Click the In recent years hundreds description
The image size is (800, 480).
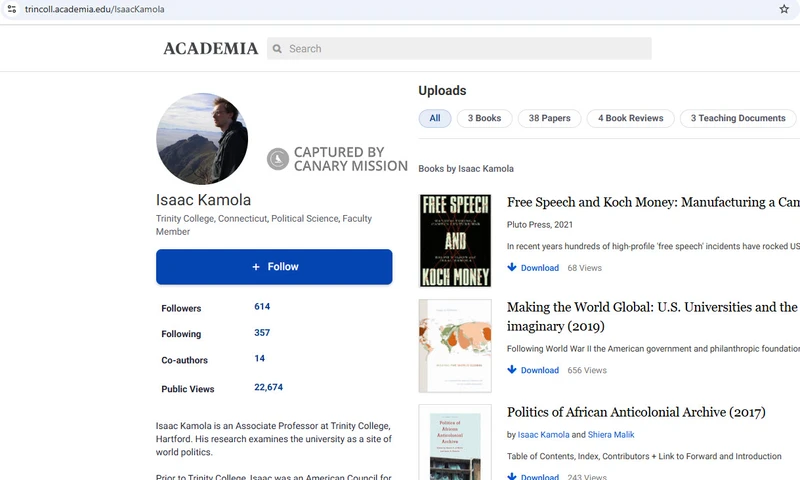point(653,246)
